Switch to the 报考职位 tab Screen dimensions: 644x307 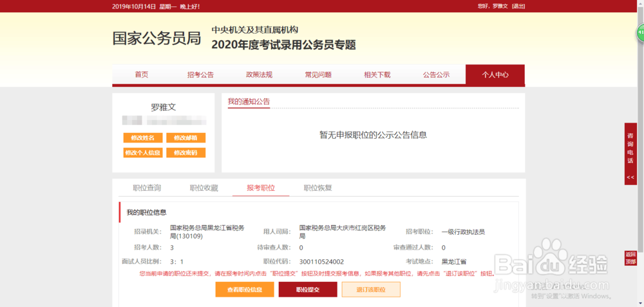(261, 188)
